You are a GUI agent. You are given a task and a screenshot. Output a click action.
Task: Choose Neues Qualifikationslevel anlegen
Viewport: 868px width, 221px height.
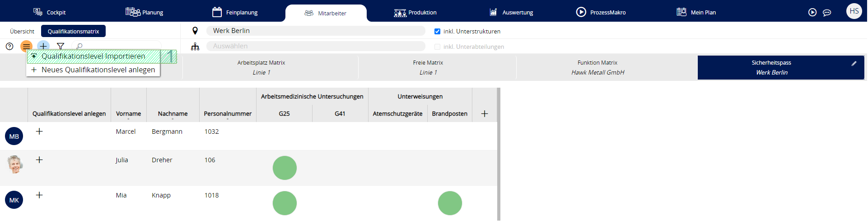98,70
